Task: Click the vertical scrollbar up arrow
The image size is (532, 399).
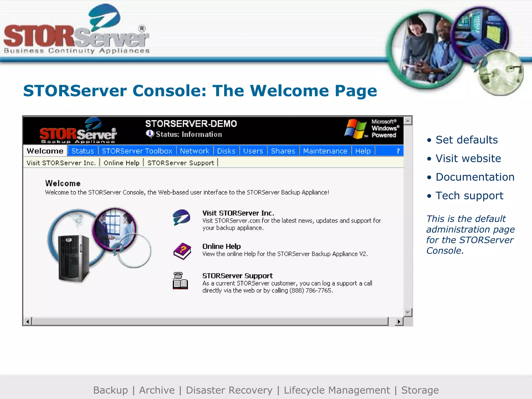Action: point(408,121)
